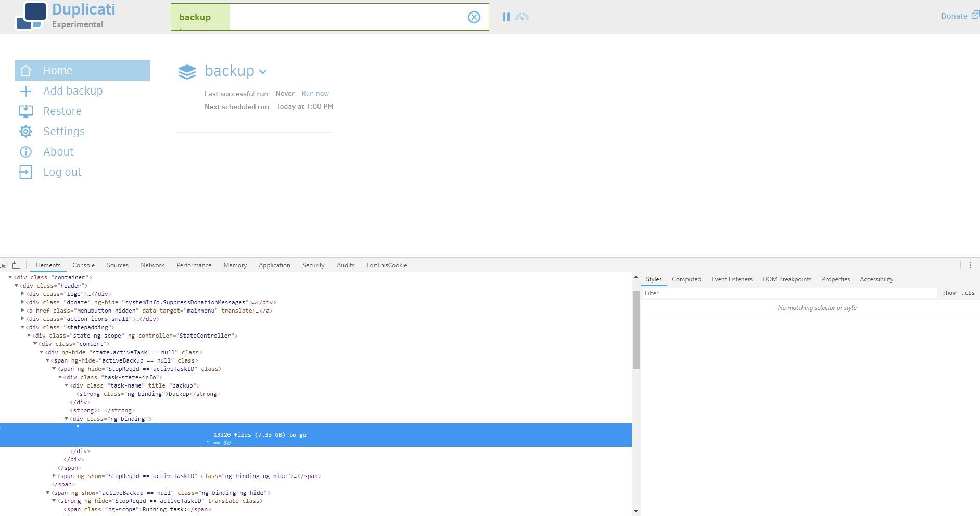Toggle the .cls class editor
This screenshot has height=516, width=980.
tap(968, 293)
